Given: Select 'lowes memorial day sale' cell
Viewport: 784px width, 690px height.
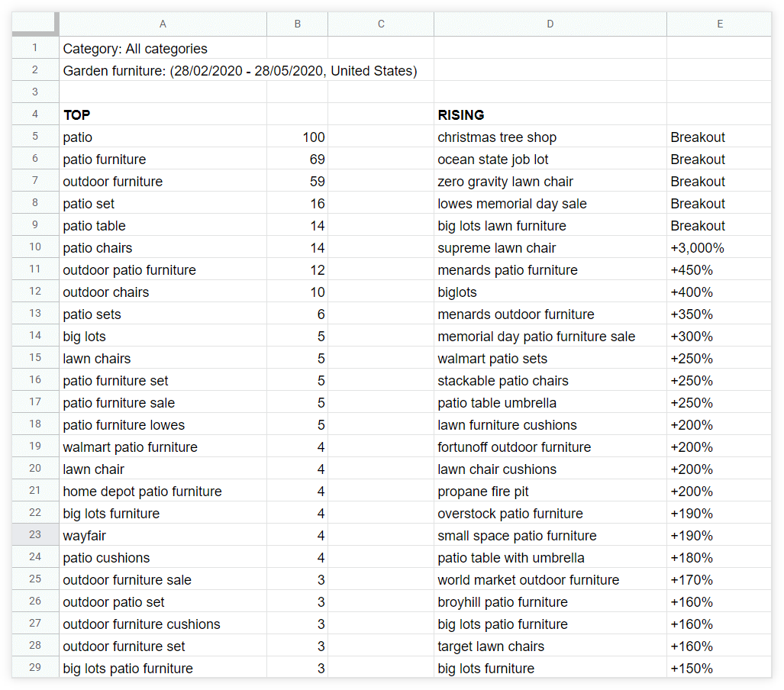Looking at the screenshot, I should pyautogui.click(x=550, y=203).
